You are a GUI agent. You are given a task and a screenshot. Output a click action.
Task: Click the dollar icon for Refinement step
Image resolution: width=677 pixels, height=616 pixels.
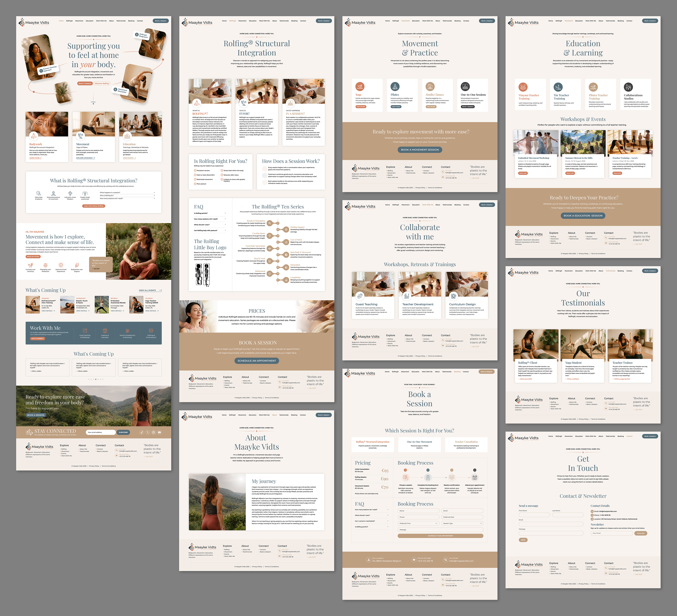pyautogui.click(x=270, y=273)
